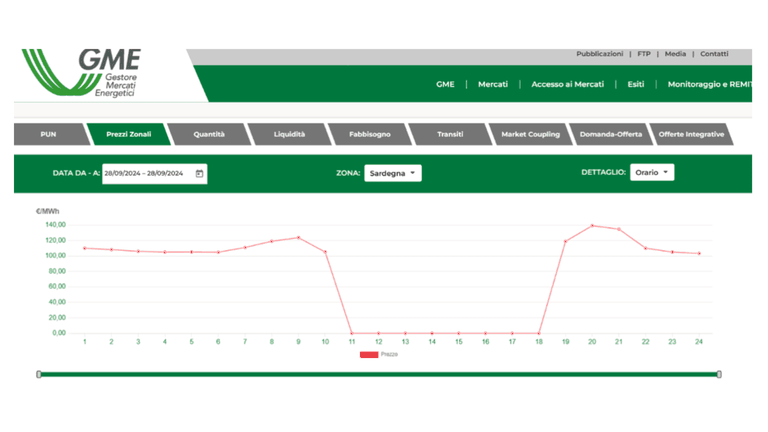Open the Mercati menu
Image resolution: width=768 pixels, height=432 pixels.
pyautogui.click(x=492, y=84)
